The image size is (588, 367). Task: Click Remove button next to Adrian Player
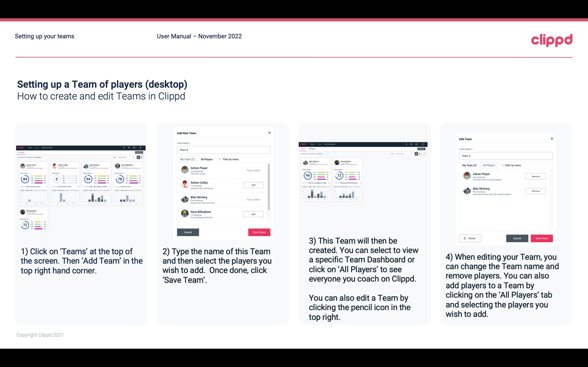click(x=536, y=176)
